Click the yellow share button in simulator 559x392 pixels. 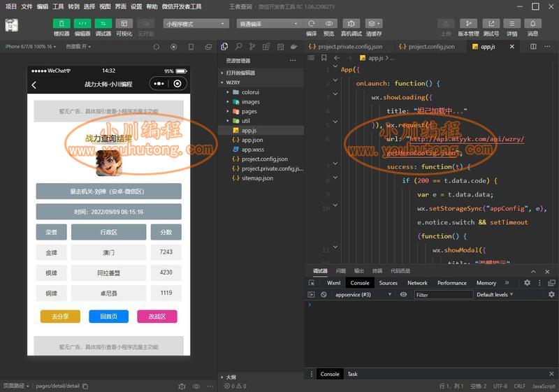coord(60,317)
